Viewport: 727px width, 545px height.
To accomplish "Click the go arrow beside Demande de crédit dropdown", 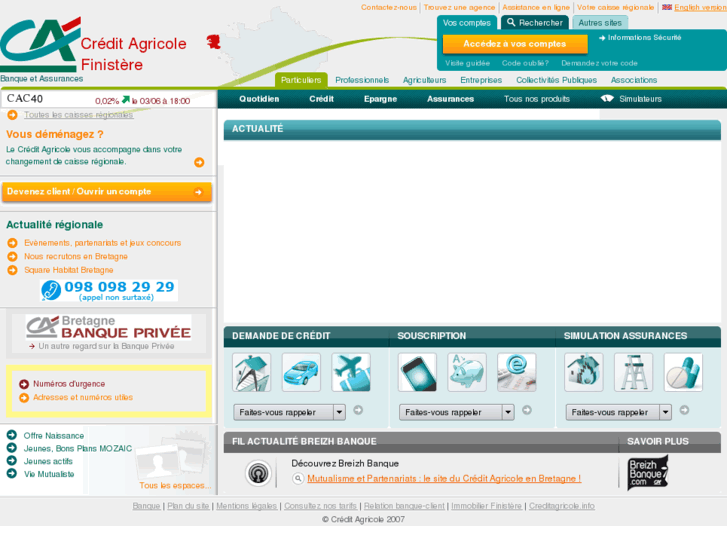I will (x=358, y=410).
